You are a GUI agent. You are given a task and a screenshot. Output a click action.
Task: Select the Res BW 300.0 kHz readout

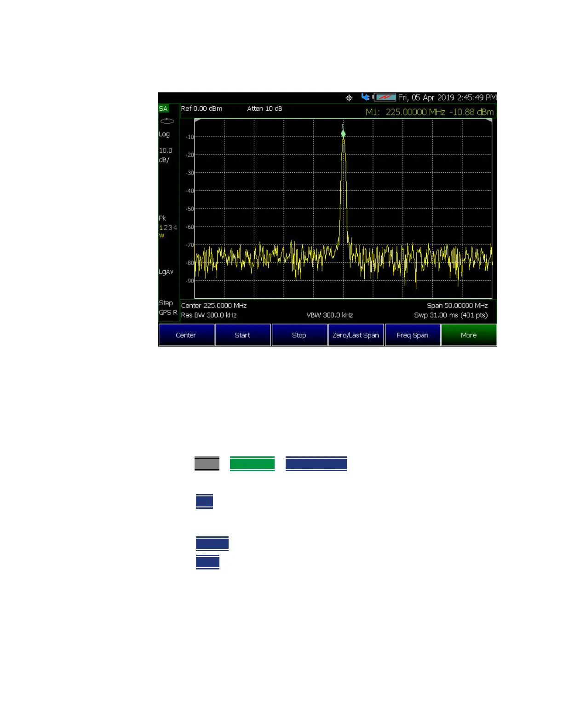209,315
